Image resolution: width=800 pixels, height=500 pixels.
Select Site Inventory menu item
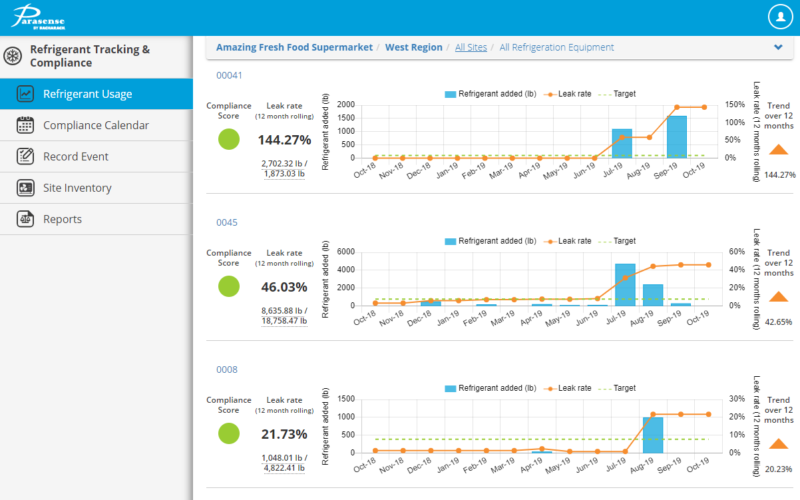coord(77,188)
